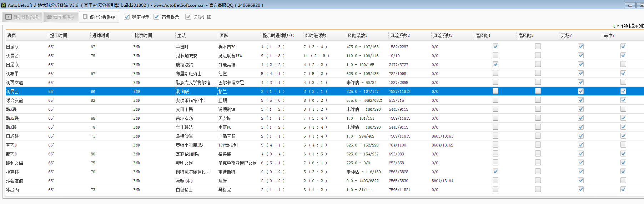This screenshot has height=204, width=644.
Task: Select the 白色骑士 vs 马格尼 row
Action: (184, 190)
